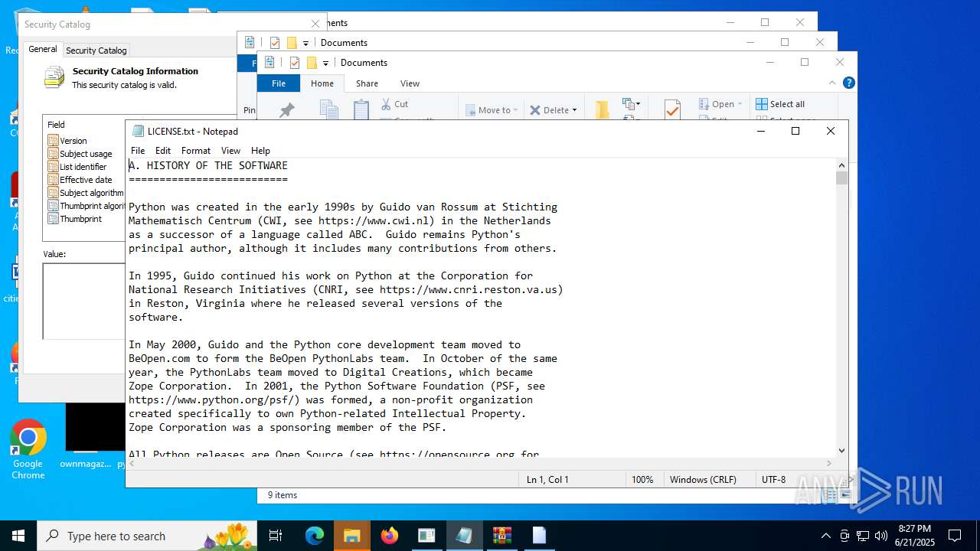
Task: Click Windows (CRLF) status bar entry
Action: tap(703, 480)
